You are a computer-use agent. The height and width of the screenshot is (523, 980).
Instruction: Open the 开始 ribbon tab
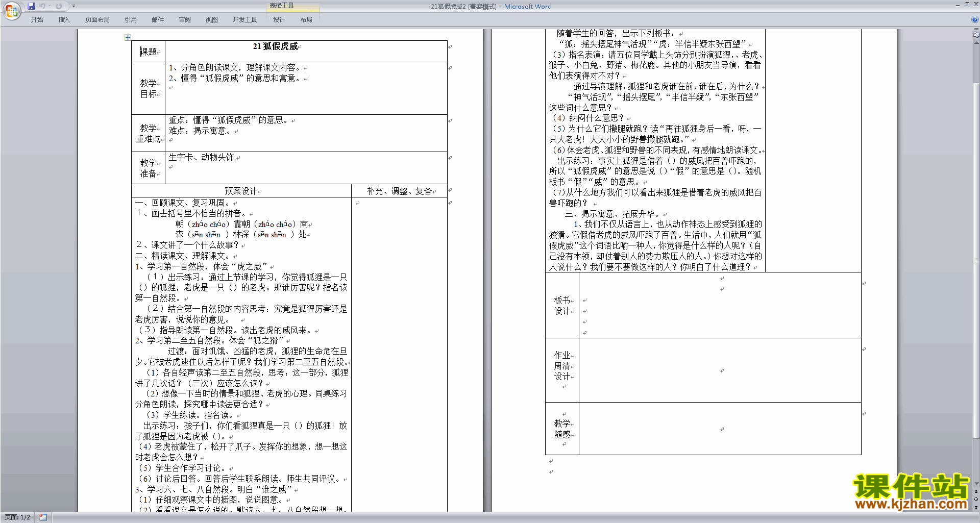click(x=37, y=19)
